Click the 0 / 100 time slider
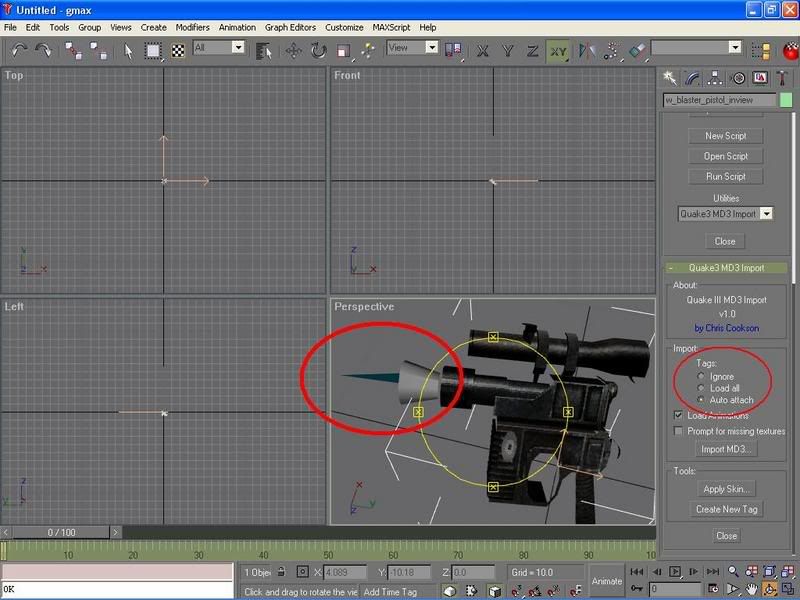The height and width of the screenshot is (600, 800). pyautogui.click(x=61, y=533)
